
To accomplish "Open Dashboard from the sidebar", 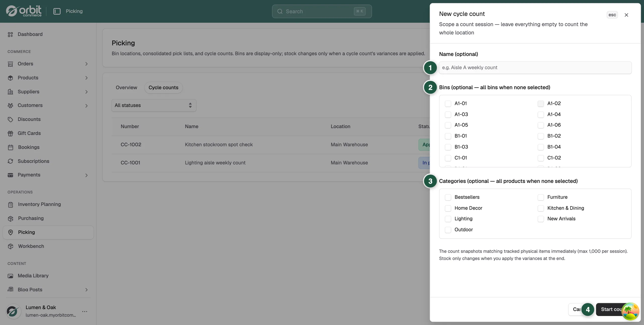I will (48, 34).
